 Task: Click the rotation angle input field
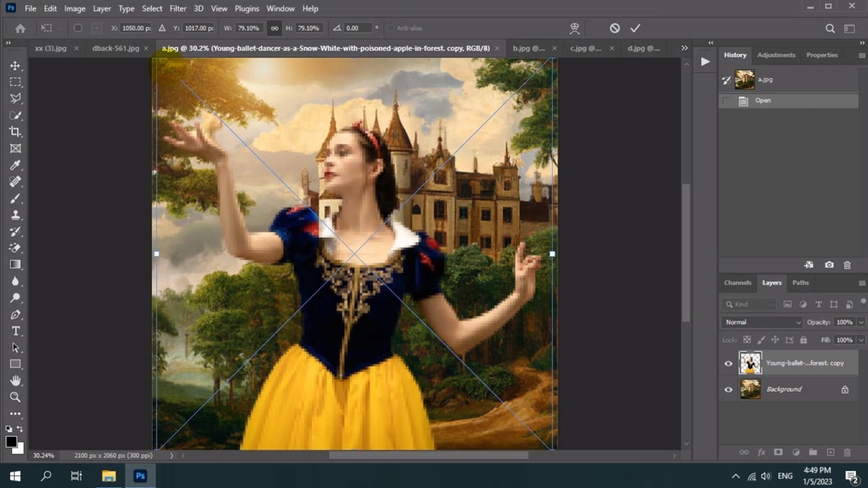click(x=357, y=28)
